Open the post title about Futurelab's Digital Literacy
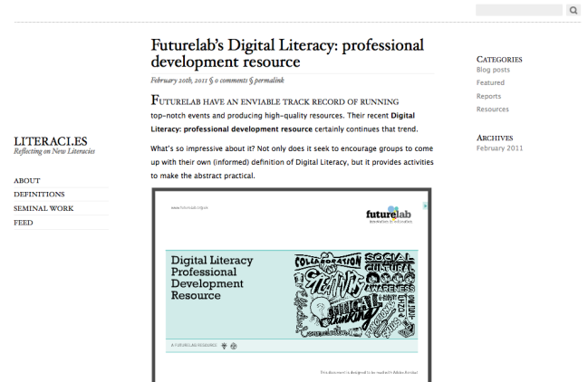588x382 pixels. point(287,53)
